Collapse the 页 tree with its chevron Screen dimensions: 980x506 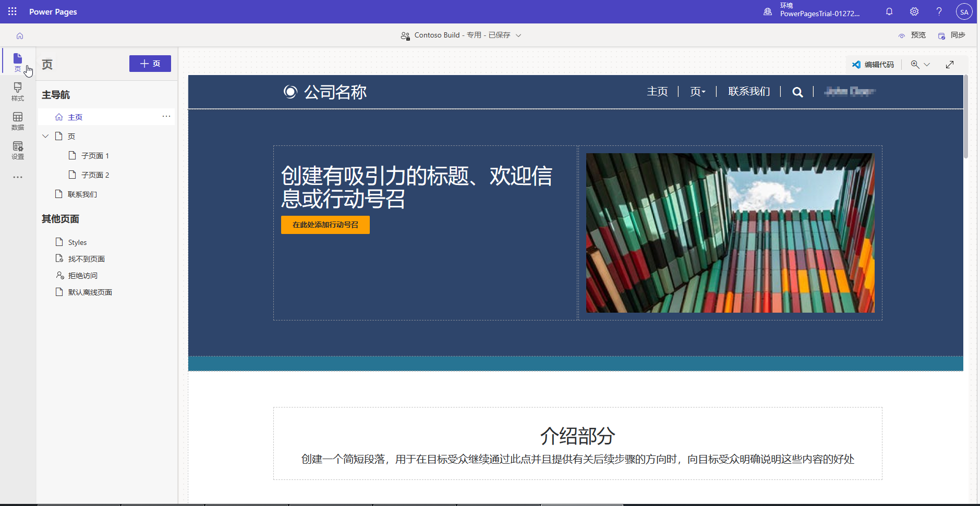click(45, 135)
